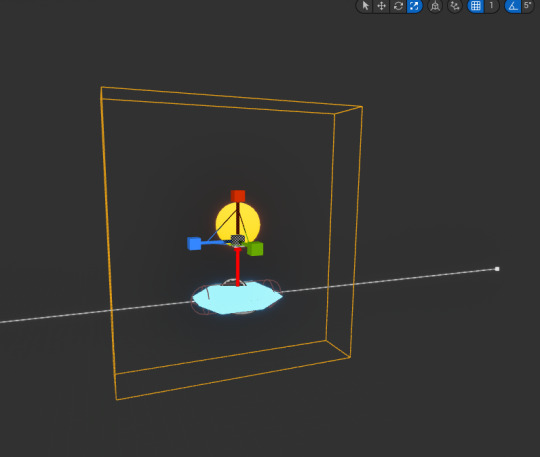540x457 pixels.
Task: Click the white dashed spline line
Action: 389,280
